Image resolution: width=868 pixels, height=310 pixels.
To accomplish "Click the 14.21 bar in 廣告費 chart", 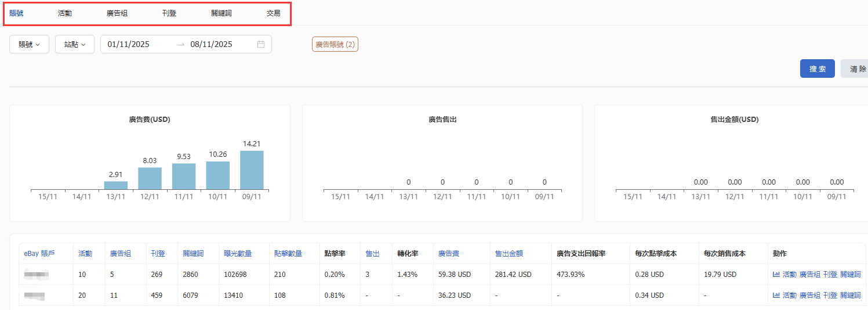I will (252, 170).
